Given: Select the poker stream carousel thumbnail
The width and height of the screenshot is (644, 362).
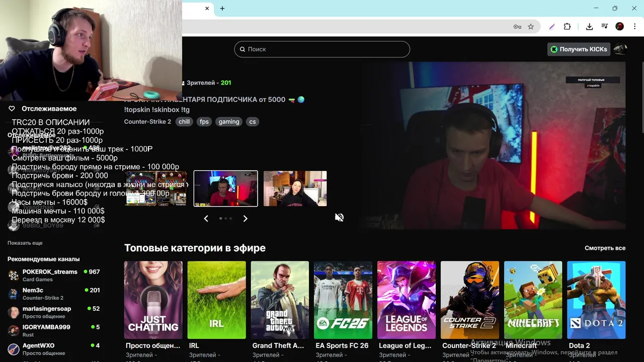Looking at the screenshot, I should [156, 189].
